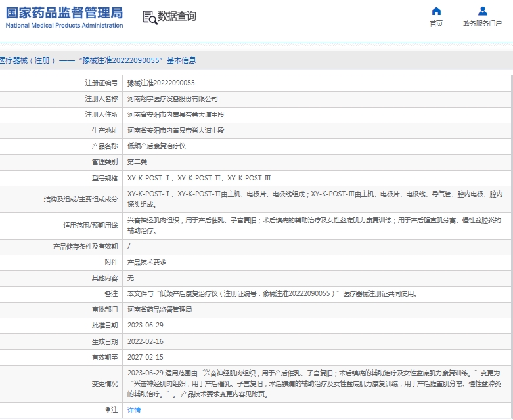Click the 其他内容 label
This screenshot has height=420, width=513.
pos(104,278)
